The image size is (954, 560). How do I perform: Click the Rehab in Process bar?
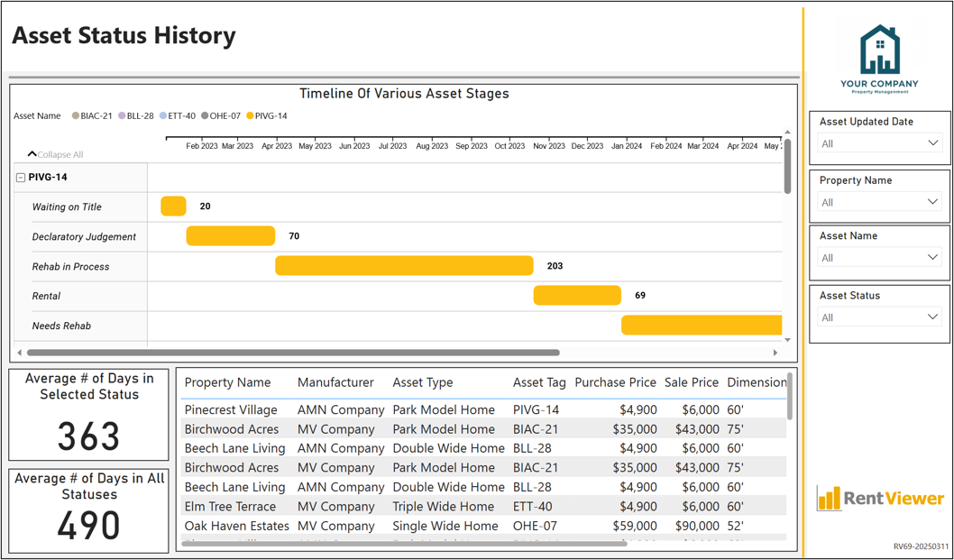[x=404, y=266]
